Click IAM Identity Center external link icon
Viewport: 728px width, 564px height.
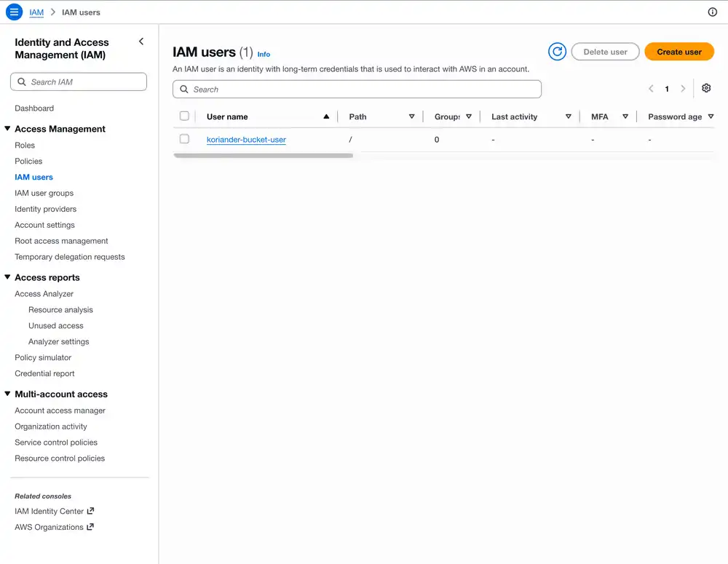click(90, 511)
